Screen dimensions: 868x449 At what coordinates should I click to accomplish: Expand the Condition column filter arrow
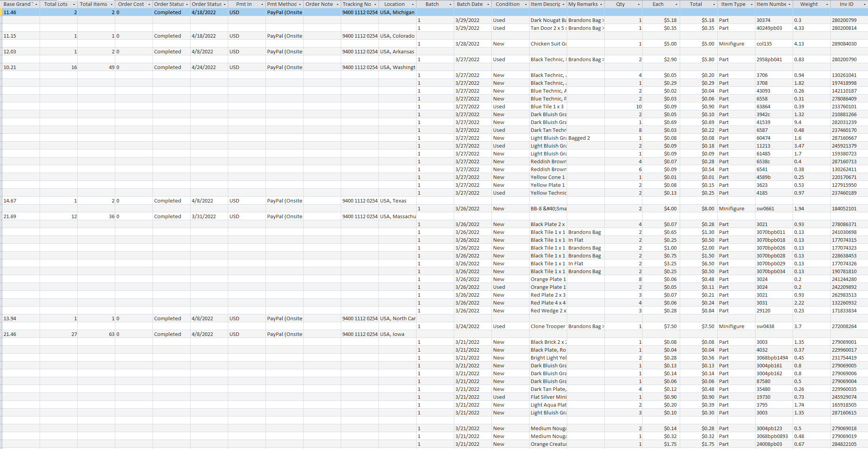tap(526, 4)
